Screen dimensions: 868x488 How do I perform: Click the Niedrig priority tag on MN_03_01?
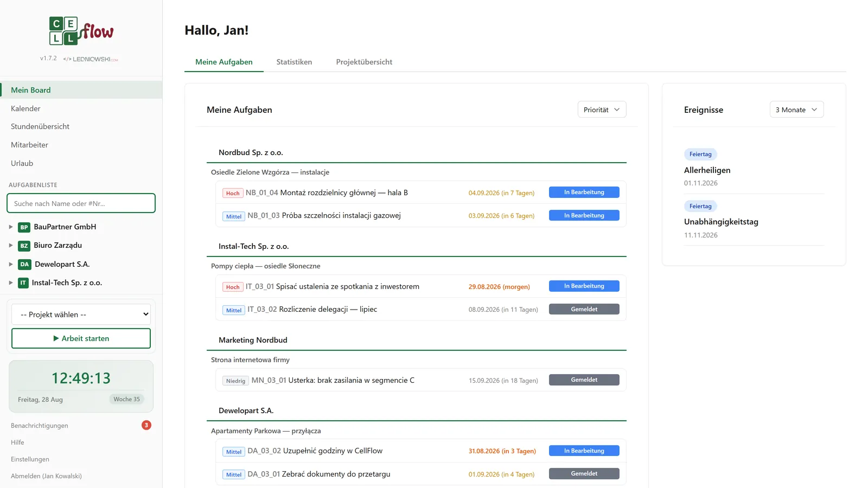[x=235, y=381]
